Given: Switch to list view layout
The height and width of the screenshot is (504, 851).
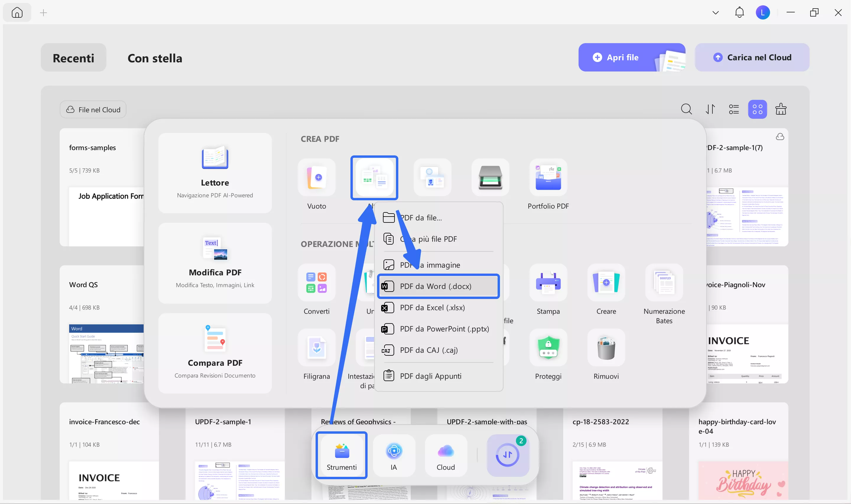Looking at the screenshot, I should [x=733, y=109].
